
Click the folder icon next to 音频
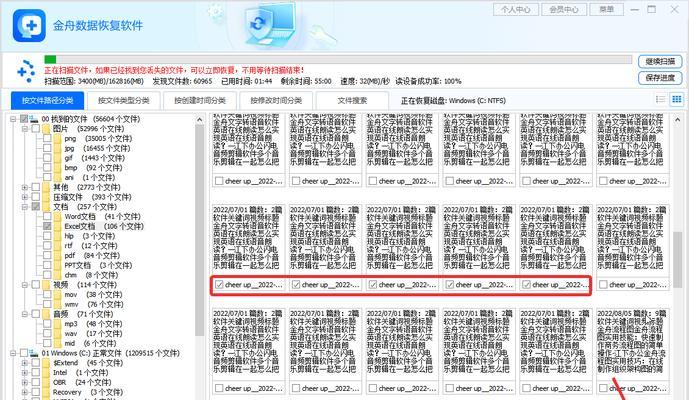point(47,314)
